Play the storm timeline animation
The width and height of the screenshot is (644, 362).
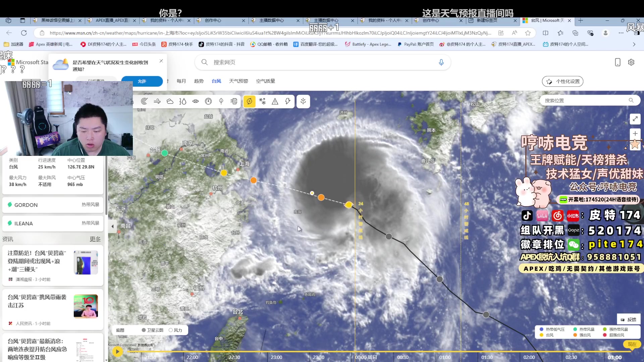point(117,351)
